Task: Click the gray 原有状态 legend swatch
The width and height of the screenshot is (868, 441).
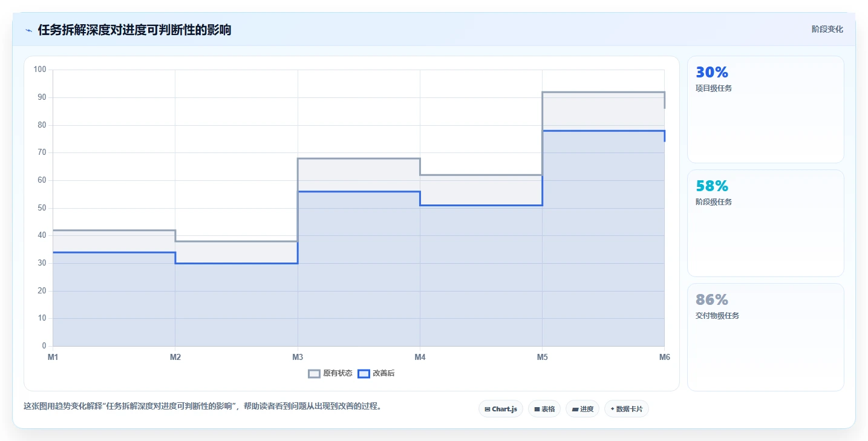Action: coord(314,373)
